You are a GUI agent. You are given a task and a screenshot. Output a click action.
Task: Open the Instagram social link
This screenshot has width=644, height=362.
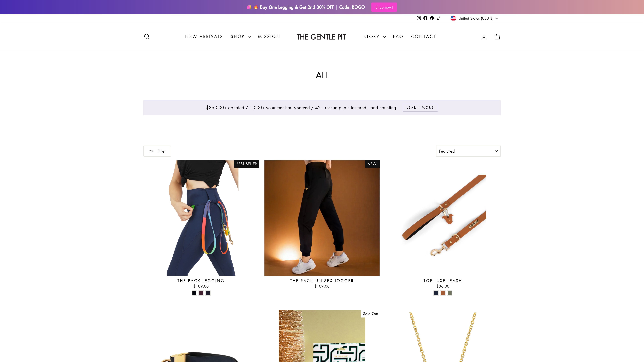(419, 18)
